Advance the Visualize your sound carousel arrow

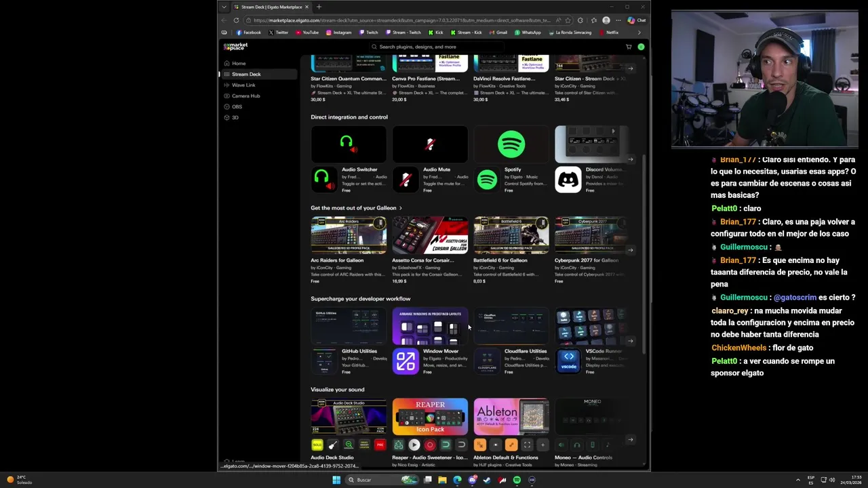[x=631, y=439]
